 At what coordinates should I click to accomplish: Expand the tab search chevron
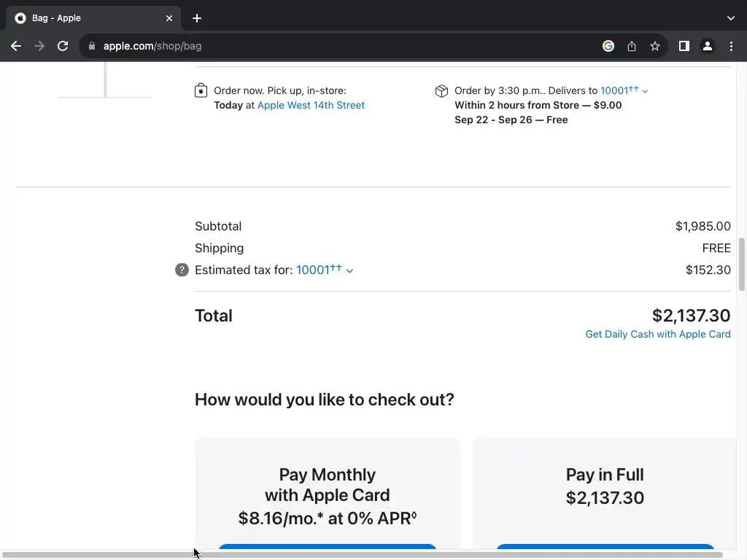coord(731,18)
